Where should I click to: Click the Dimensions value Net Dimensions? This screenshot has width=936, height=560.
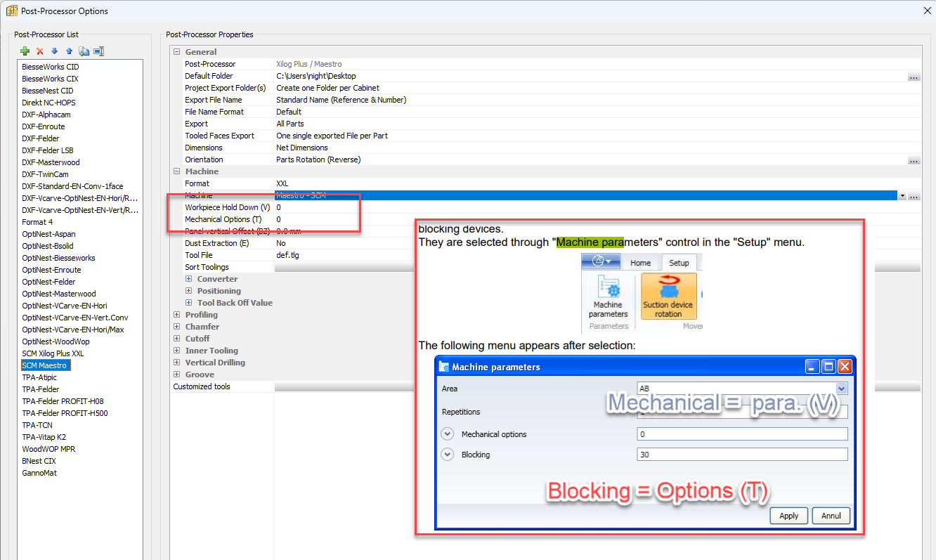(x=302, y=148)
